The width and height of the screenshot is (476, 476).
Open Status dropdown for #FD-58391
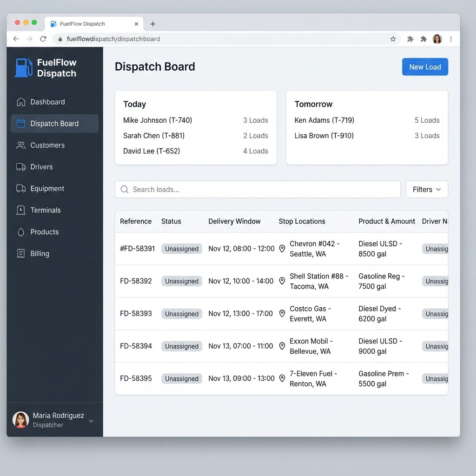(x=182, y=249)
